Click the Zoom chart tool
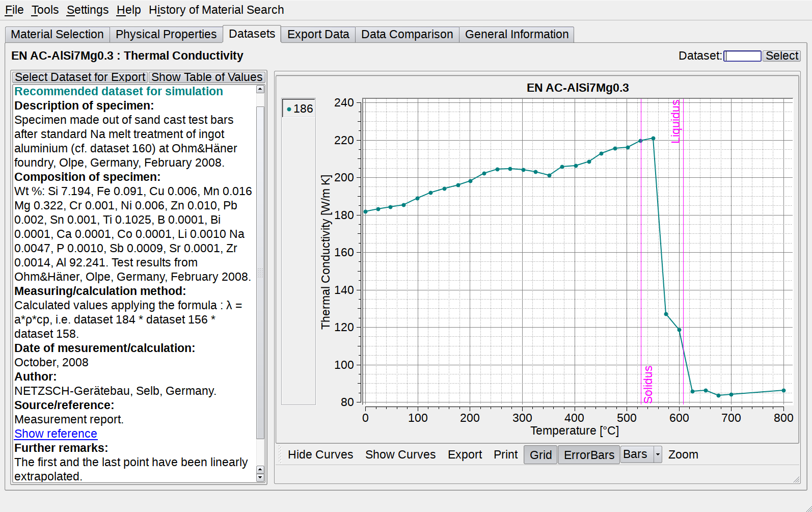 (x=683, y=454)
